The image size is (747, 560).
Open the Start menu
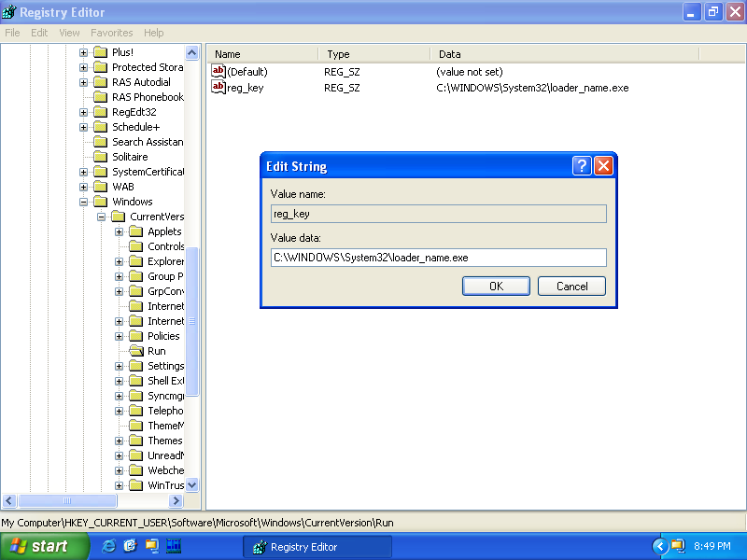[x=44, y=546]
